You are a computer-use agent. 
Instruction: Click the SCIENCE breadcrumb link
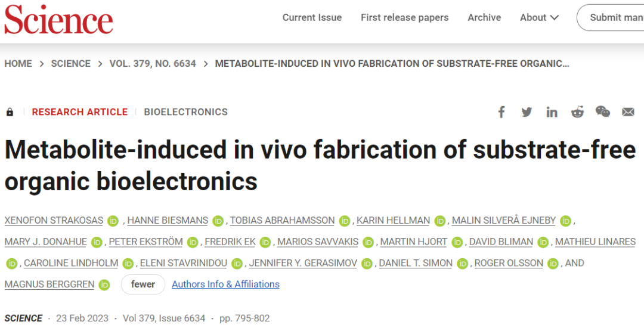coord(70,64)
